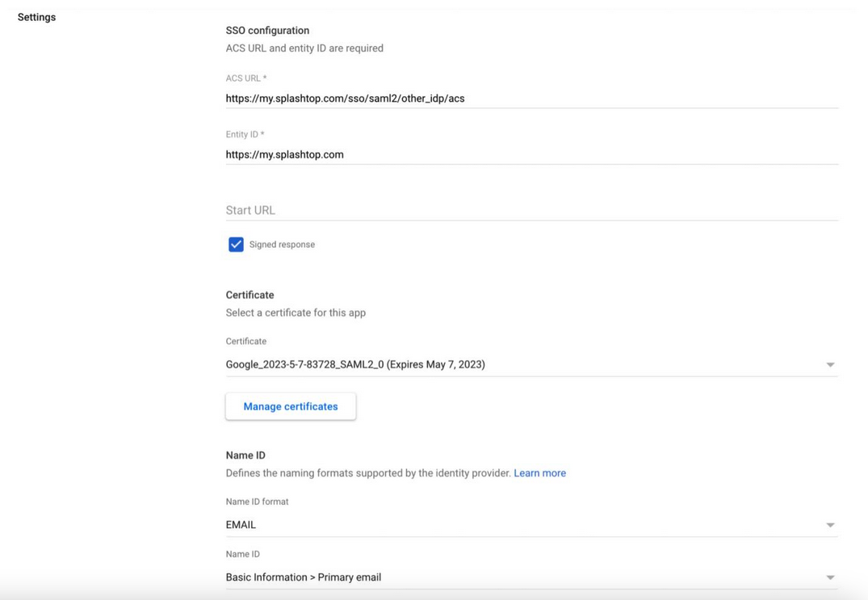Open the Name ID format dropdown
The image size is (868, 600).
532,525
